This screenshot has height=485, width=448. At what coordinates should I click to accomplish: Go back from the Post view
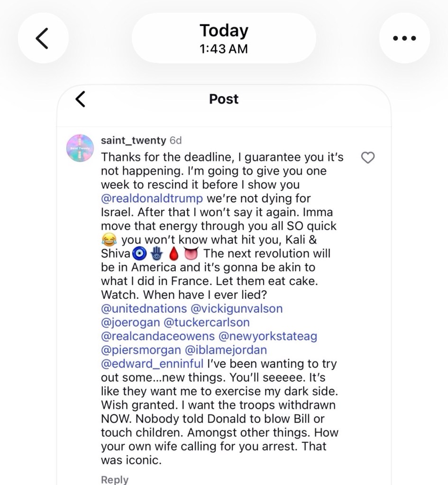tap(81, 99)
